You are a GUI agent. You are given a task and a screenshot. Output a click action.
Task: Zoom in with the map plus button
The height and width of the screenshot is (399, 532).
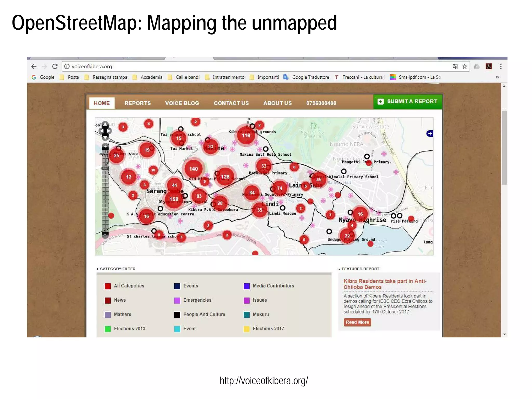(x=105, y=147)
